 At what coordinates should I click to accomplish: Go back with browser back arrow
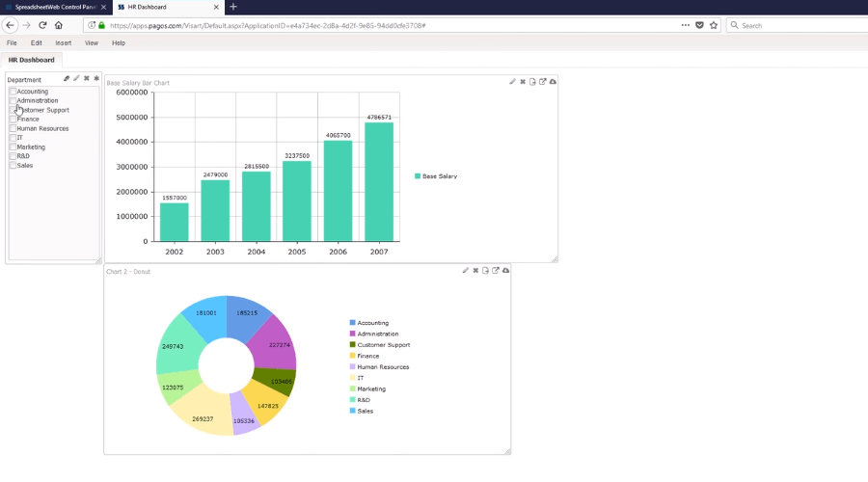(10, 25)
